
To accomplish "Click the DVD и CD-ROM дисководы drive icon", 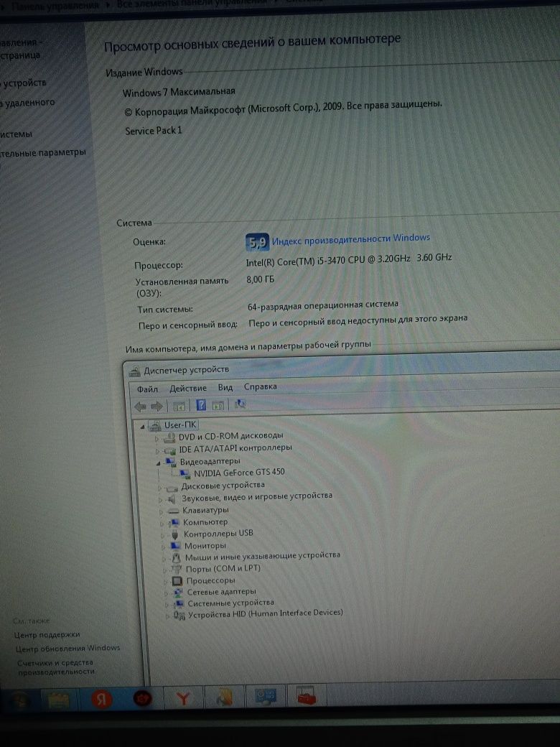I will [169, 437].
